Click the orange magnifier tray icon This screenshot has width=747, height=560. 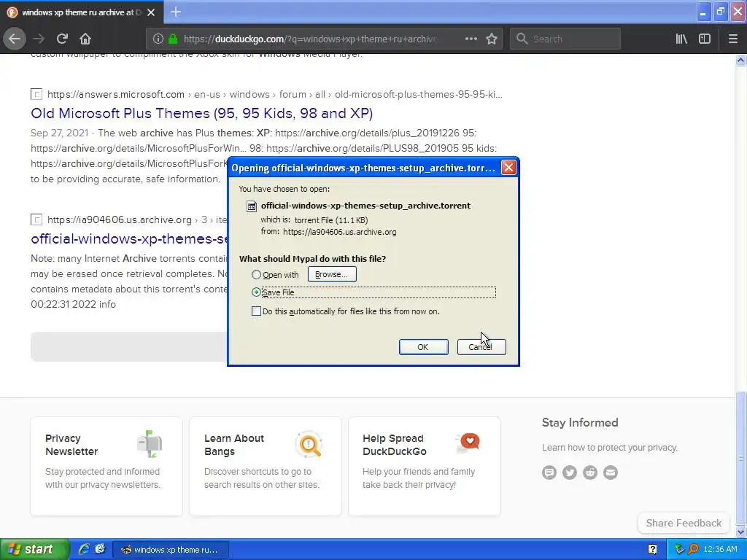[693, 550]
